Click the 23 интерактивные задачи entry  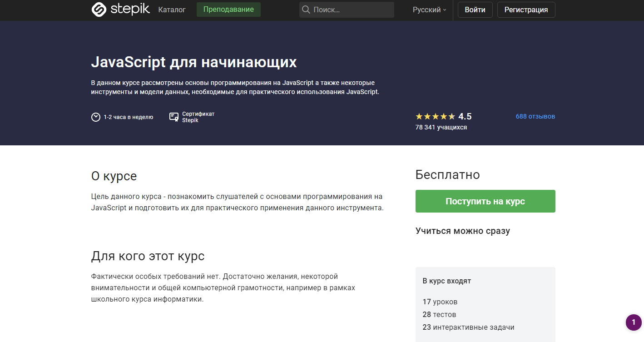click(x=469, y=327)
